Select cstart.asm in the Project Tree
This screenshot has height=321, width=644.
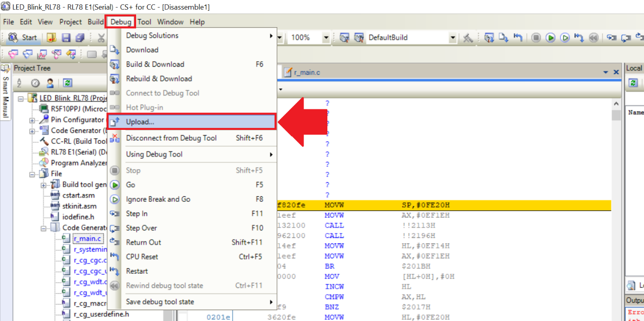tap(79, 195)
